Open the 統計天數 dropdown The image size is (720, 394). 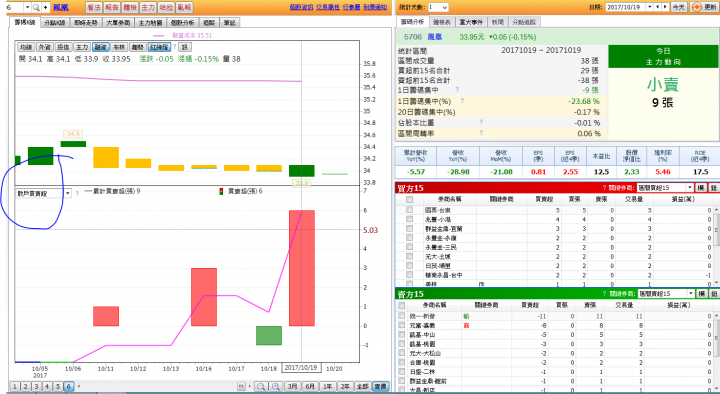coord(438,7)
